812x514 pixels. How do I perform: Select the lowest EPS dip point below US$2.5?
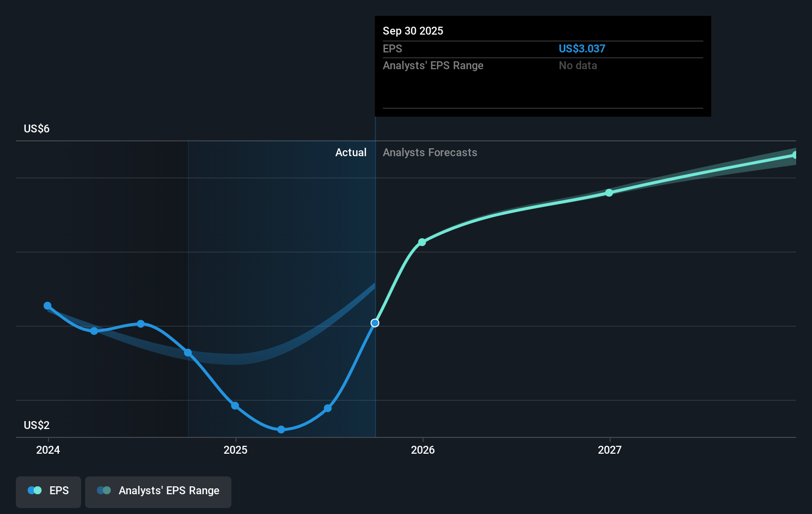click(x=281, y=429)
